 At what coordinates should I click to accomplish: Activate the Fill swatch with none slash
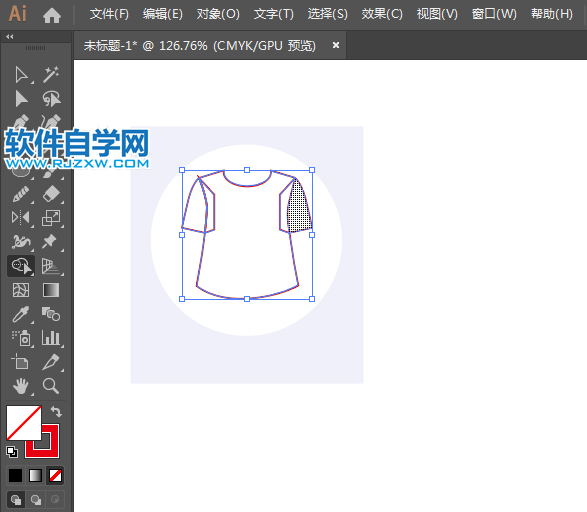[x=24, y=423]
